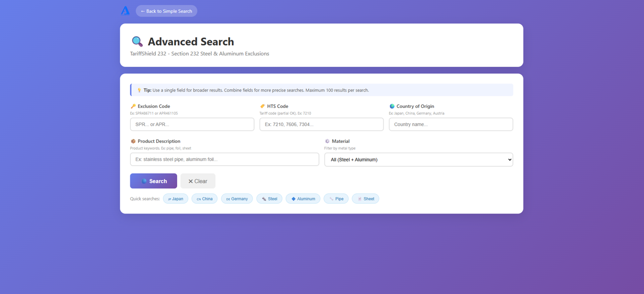The width and height of the screenshot is (644, 294).
Task: Pick the Steel quick search chip
Action: click(x=269, y=199)
